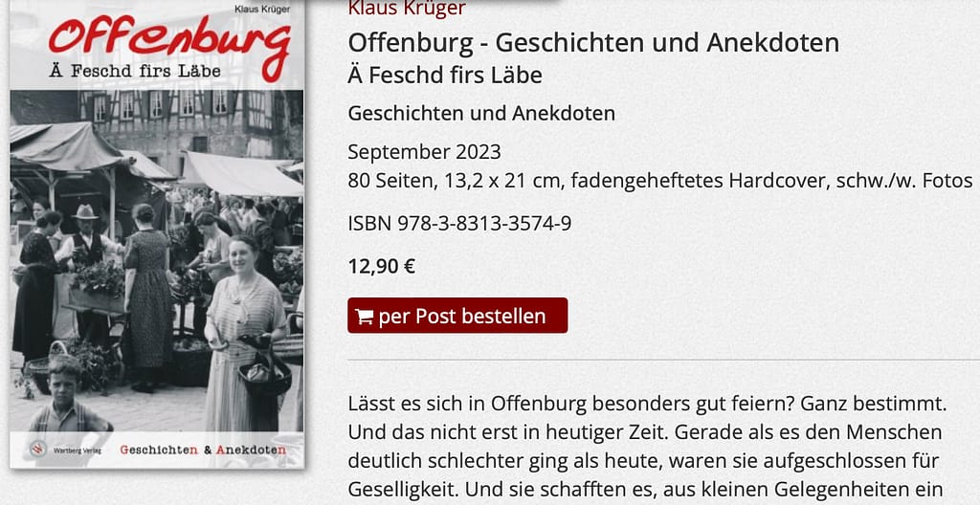Click the subtitle Ä Feschd firs Läbe heading
This screenshot has height=505, width=980.
(x=445, y=76)
